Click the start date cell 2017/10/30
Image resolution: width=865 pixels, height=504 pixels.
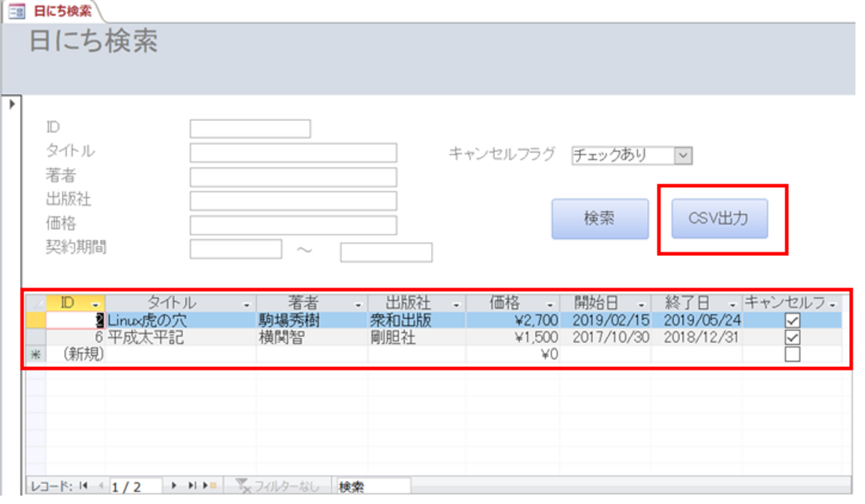coord(605,337)
